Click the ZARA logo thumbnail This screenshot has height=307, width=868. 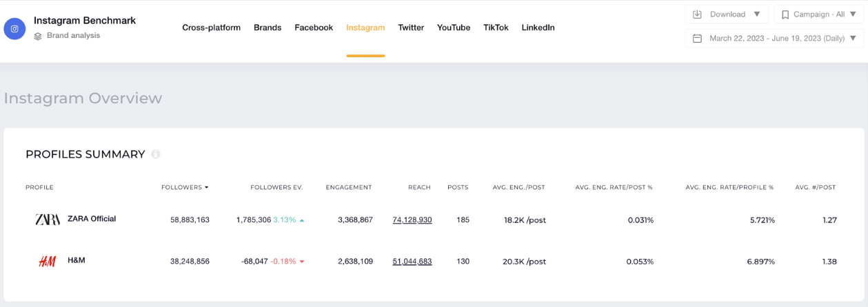tap(48, 220)
